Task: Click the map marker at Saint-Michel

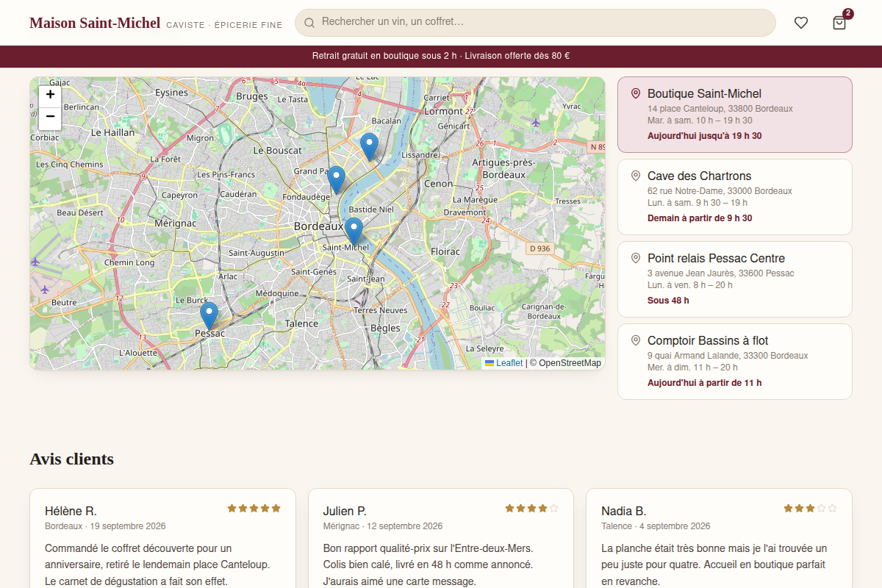Action: pos(354,232)
